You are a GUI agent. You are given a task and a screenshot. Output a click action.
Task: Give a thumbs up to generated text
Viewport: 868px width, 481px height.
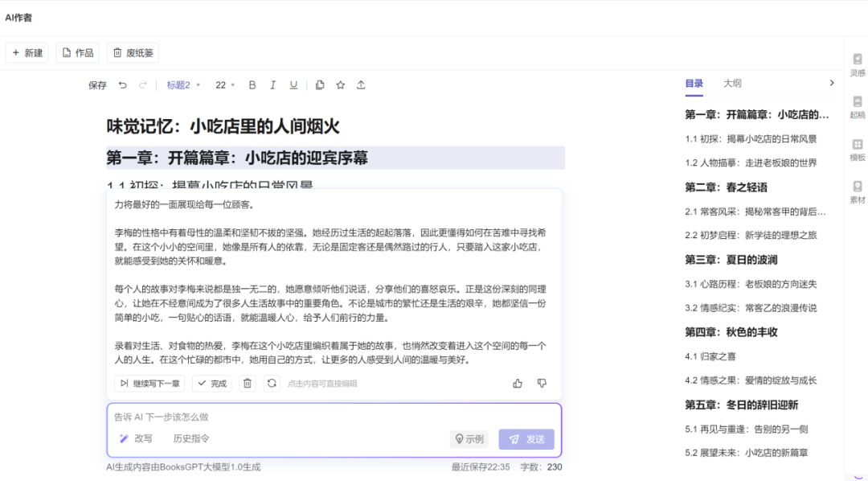[x=518, y=384]
